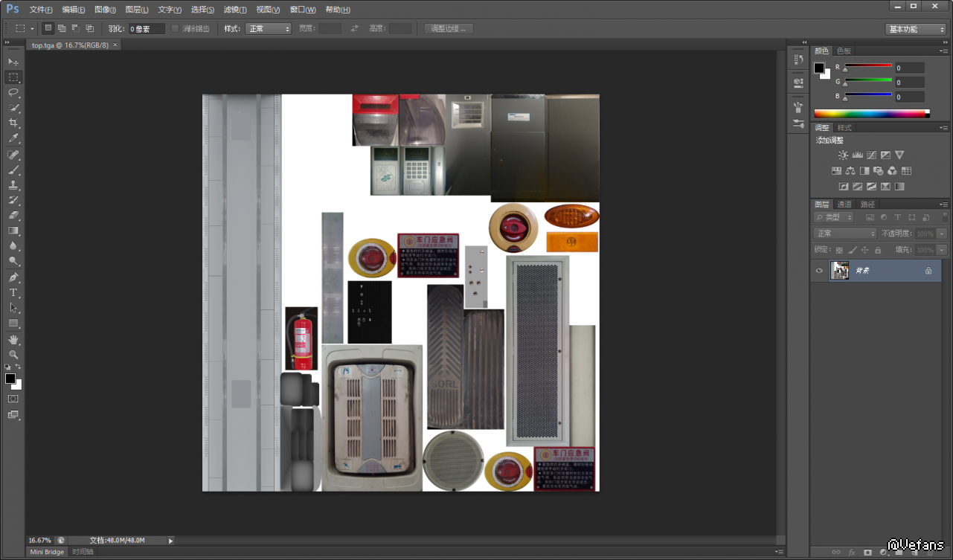
Task: Open the 基本功能 workspace dropdown
Action: click(915, 29)
